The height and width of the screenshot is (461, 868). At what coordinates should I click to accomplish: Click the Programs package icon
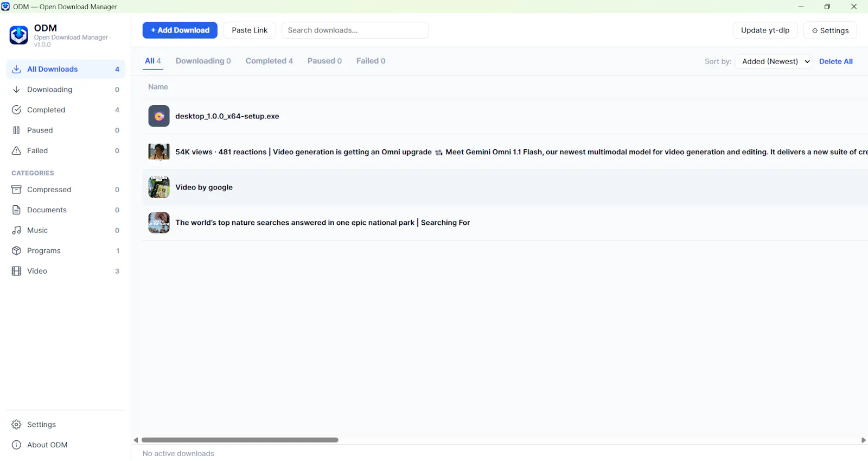click(x=16, y=251)
